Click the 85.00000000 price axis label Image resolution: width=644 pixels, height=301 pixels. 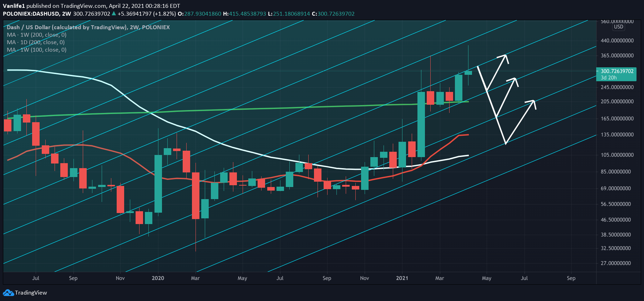tap(616, 172)
